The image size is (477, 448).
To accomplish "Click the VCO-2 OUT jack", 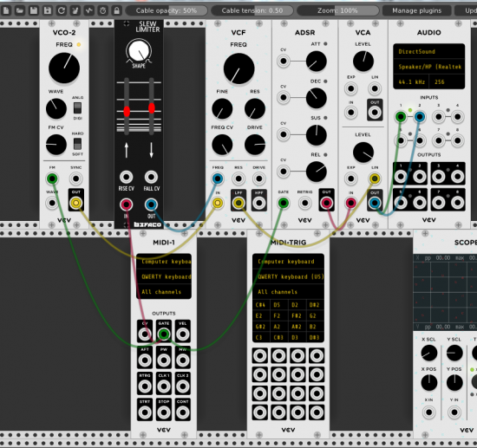I will point(76,203).
